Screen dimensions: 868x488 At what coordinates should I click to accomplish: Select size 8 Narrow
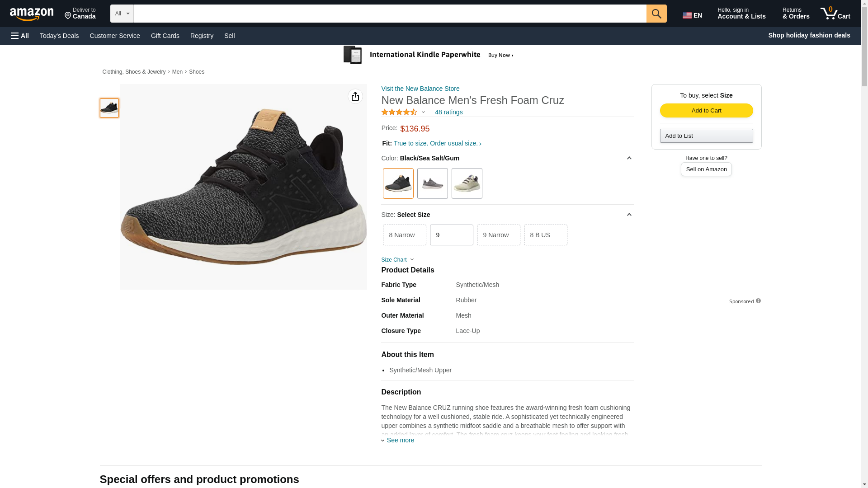[x=404, y=235]
